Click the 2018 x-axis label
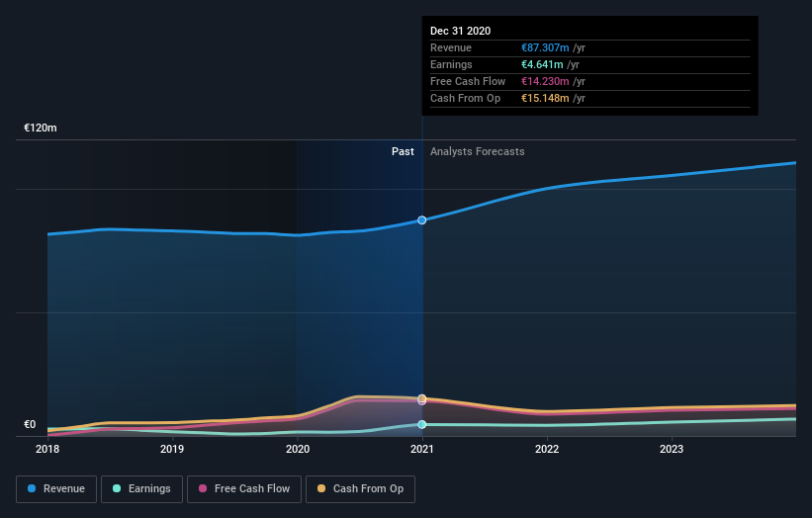The width and height of the screenshot is (812, 518). click(x=47, y=449)
